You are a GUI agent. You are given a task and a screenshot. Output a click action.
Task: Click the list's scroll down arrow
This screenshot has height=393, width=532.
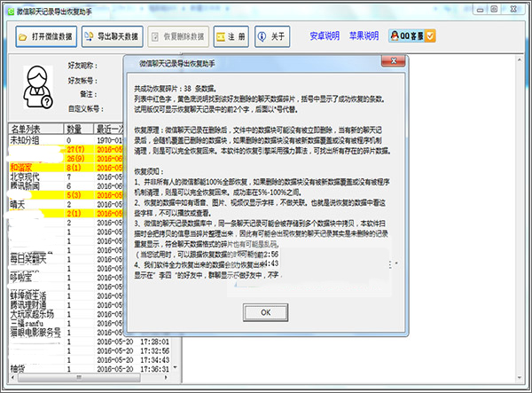click(176, 367)
